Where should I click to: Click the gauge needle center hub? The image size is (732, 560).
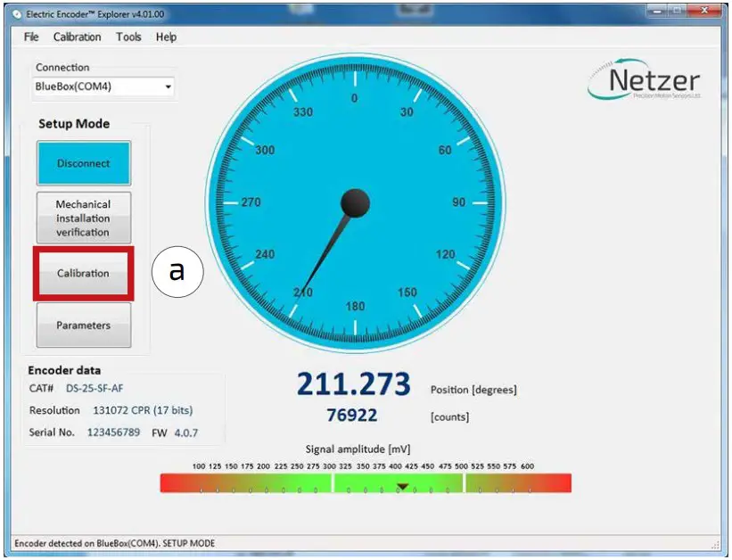[x=355, y=203]
